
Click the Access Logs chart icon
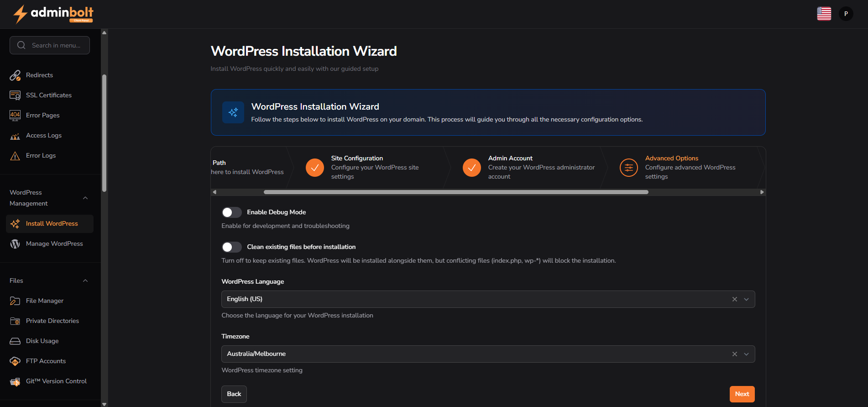point(15,136)
